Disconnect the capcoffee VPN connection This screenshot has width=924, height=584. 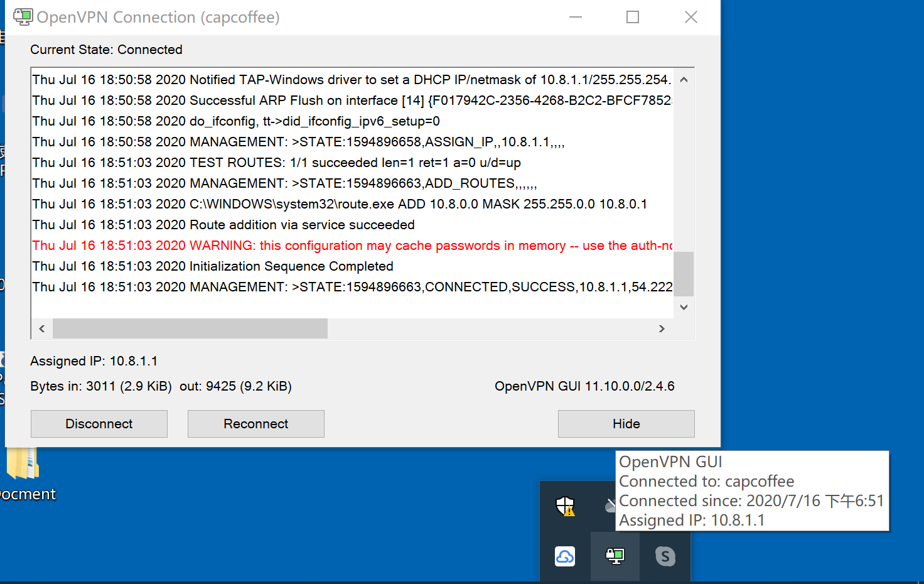[99, 424]
